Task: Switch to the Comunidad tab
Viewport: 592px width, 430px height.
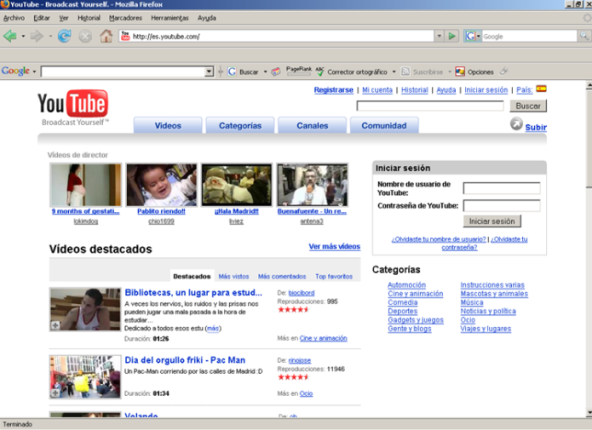Action: 384,125
